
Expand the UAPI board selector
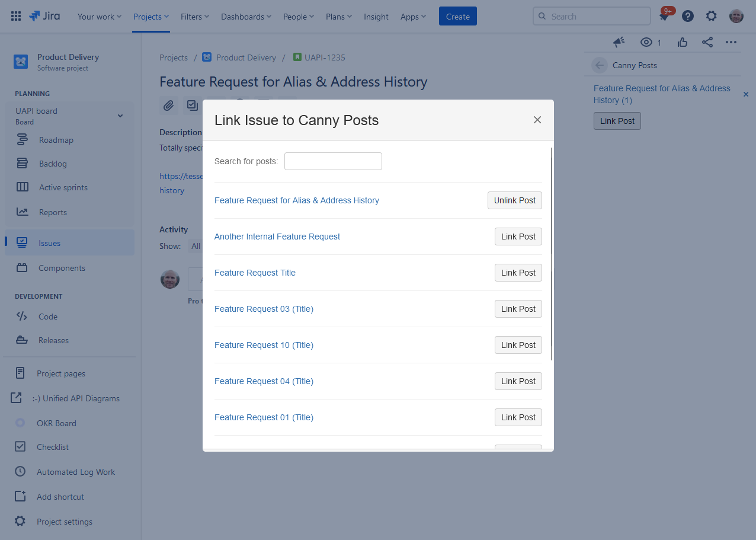[120, 116]
